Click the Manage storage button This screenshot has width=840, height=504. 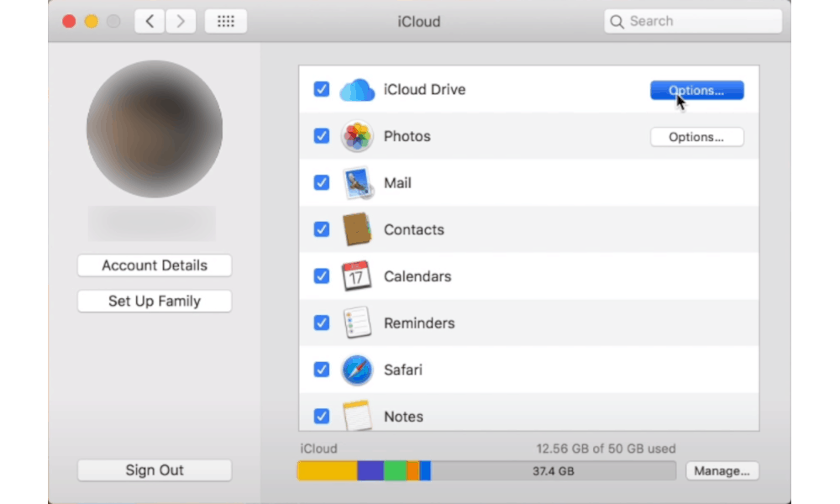722,470
